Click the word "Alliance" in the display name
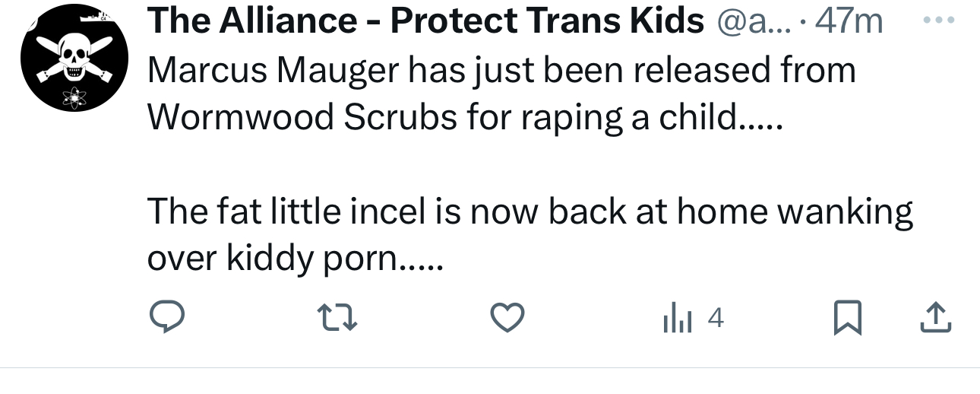 (x=289, y=21)
